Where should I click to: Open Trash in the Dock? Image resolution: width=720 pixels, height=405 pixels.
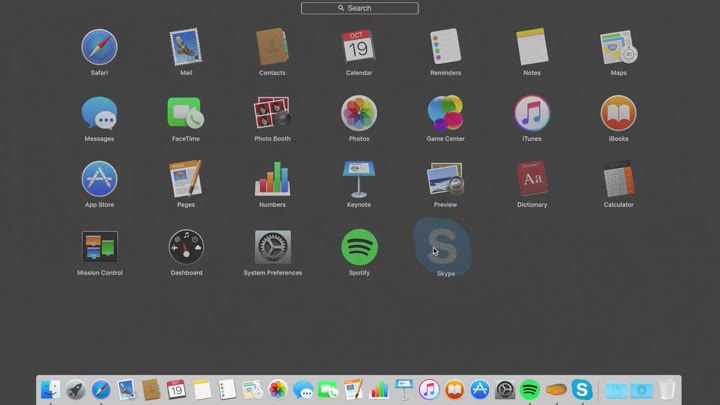click(667, 390)
